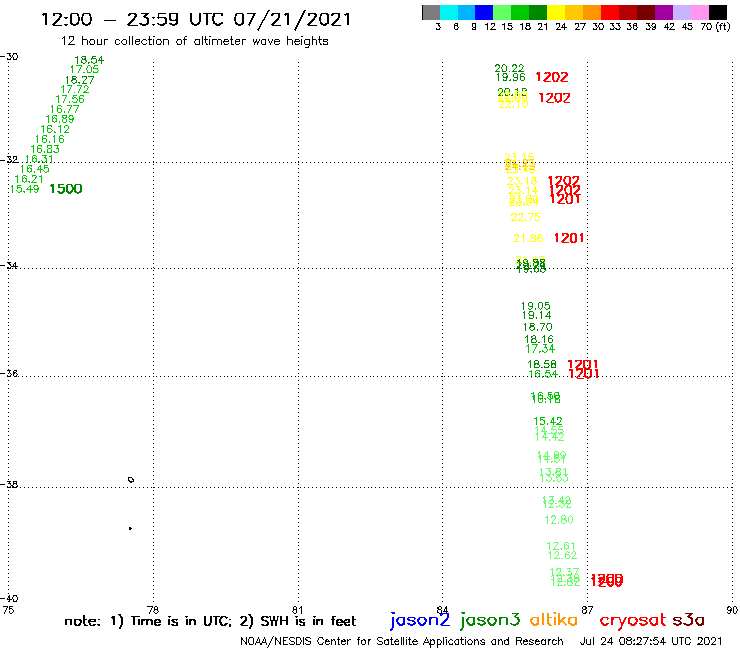The image size is (740, 650).
Task: Click the red 1201 beside 21.86
Action: coord(569,238)
